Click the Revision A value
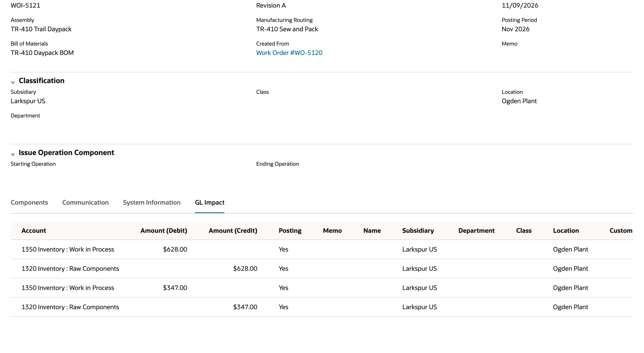Image resolution: width=644 pixels, height=353 pixels. click(271, 5)
